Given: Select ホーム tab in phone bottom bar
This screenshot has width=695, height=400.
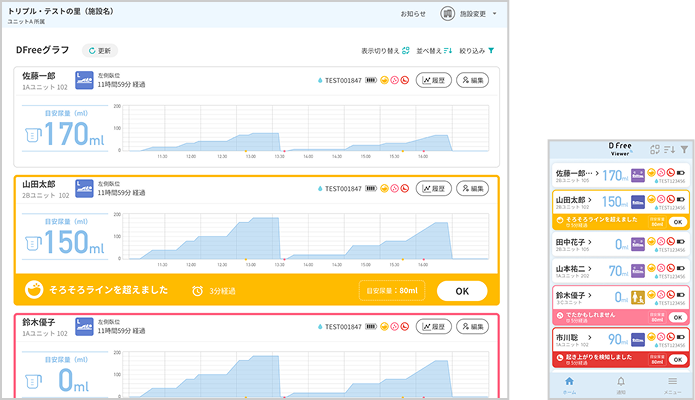Looking at the screenshot, I should (x=570, y=385).
